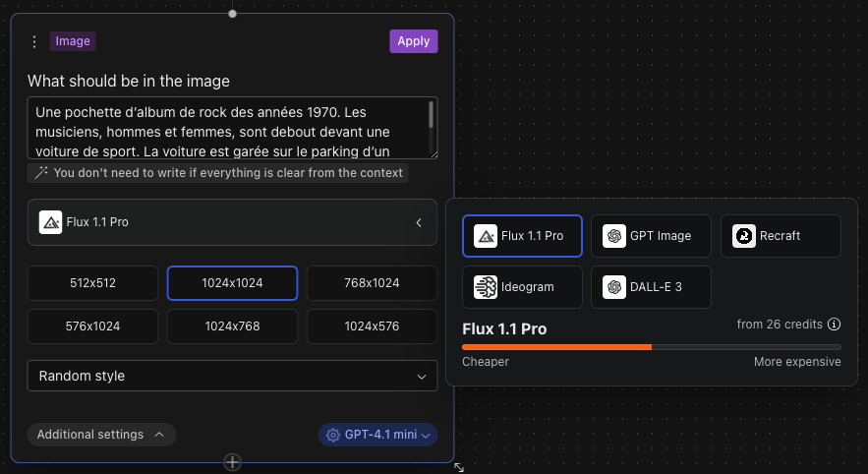Screen dimensions: 868x474
Task: Click the plus icon below the node
Action: (232, 462)
